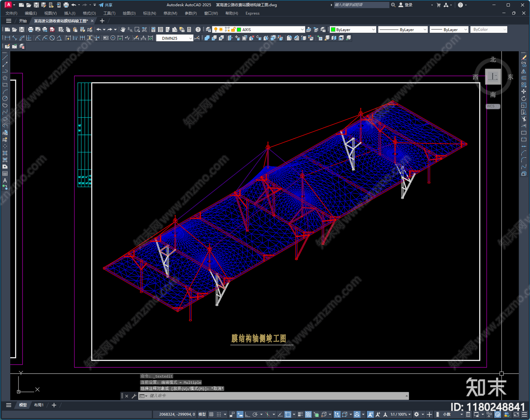The height and width of the screenshot is (420, 530).
Task: Click the Plot printer icon in the toolbar
Action: [30, 29]
